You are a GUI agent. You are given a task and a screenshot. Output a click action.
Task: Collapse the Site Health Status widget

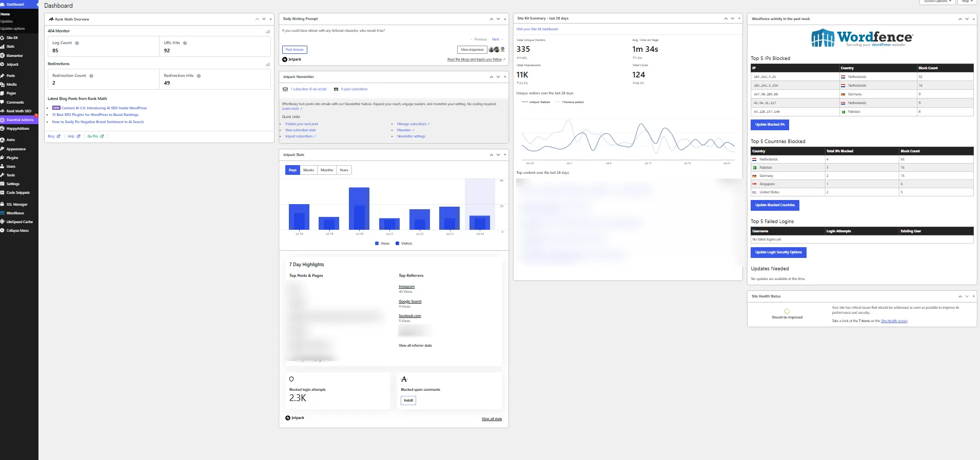973,296
